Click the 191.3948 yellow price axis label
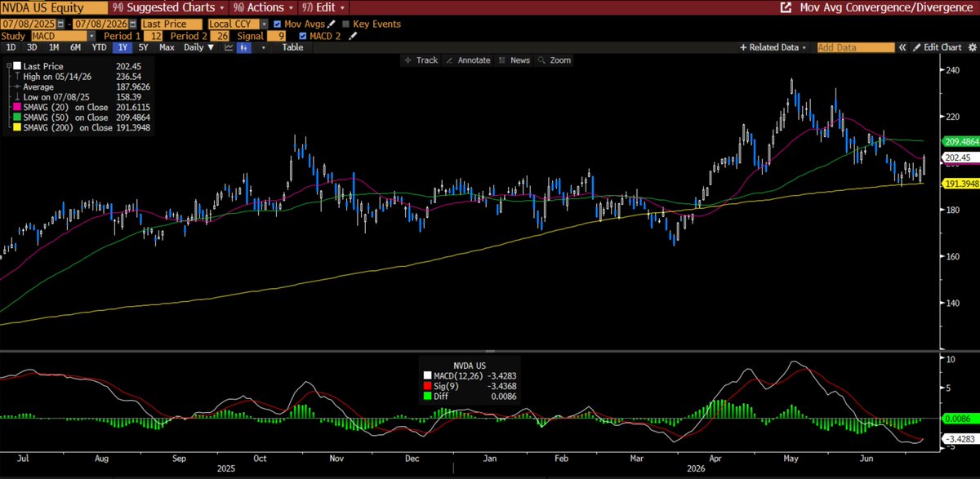980x479 pixels. 960,184
